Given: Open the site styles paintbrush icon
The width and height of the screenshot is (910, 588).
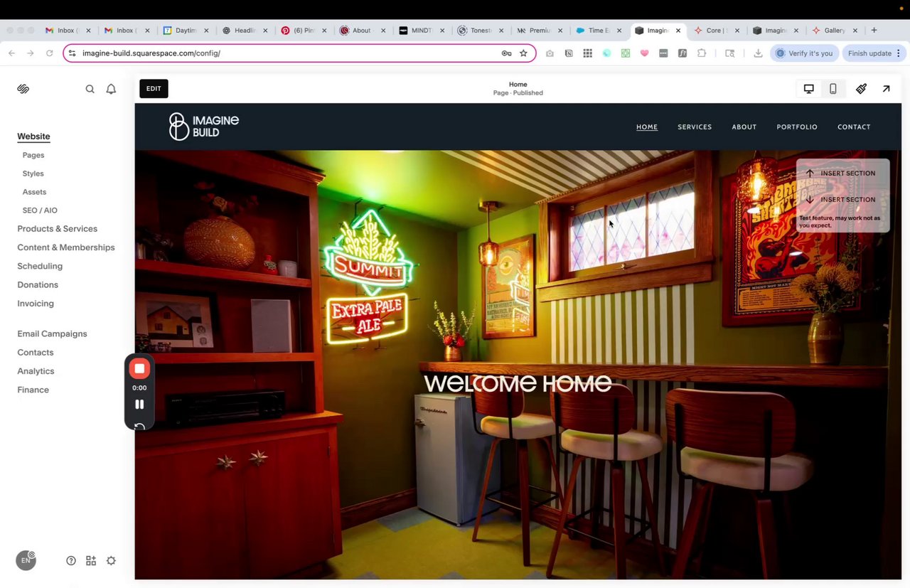Looking at the screenshot, I should point(861,89).
